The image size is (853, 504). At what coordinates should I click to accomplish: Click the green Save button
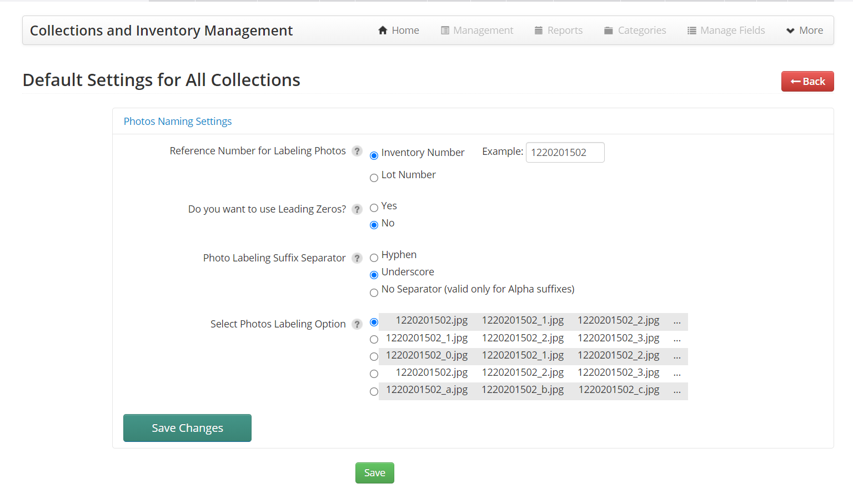[374, 473]
